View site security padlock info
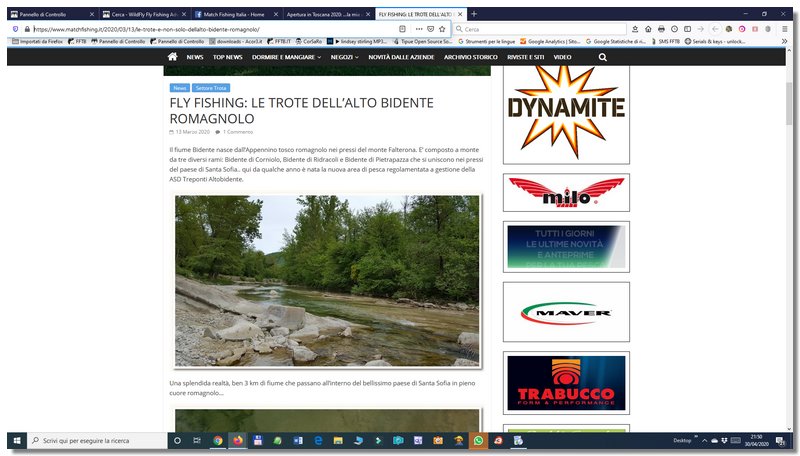This screenshot has height=456, width=800. coord(27,29)
